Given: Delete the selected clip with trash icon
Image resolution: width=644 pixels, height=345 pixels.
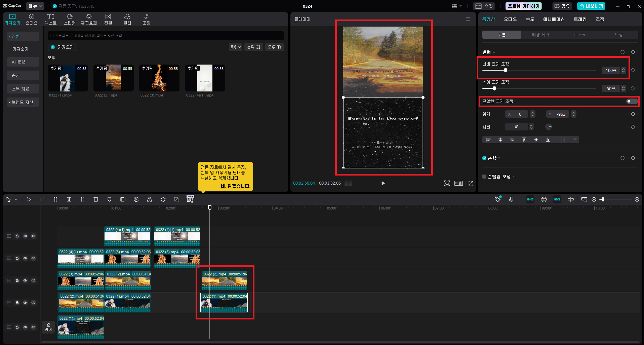Looking at the screenshot, I should [x=96, y=199].
